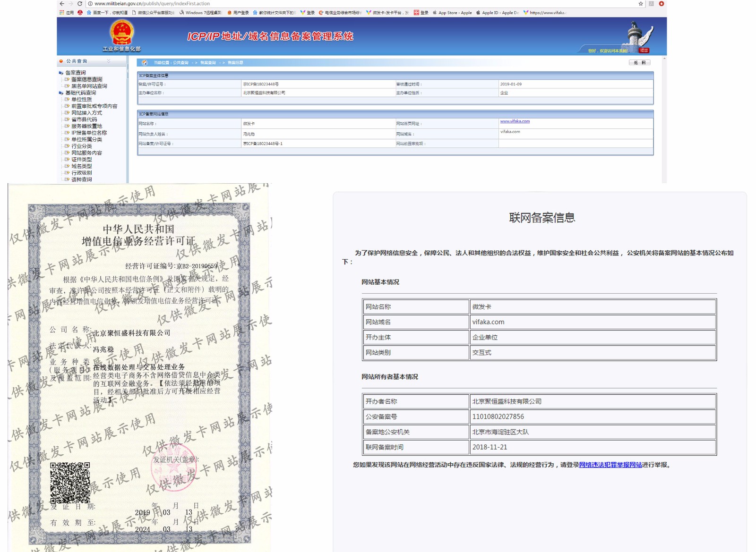Select 省市县代码 in the sidebar tree
This screenshot has width=756, height=552.
tap(84, 119)
